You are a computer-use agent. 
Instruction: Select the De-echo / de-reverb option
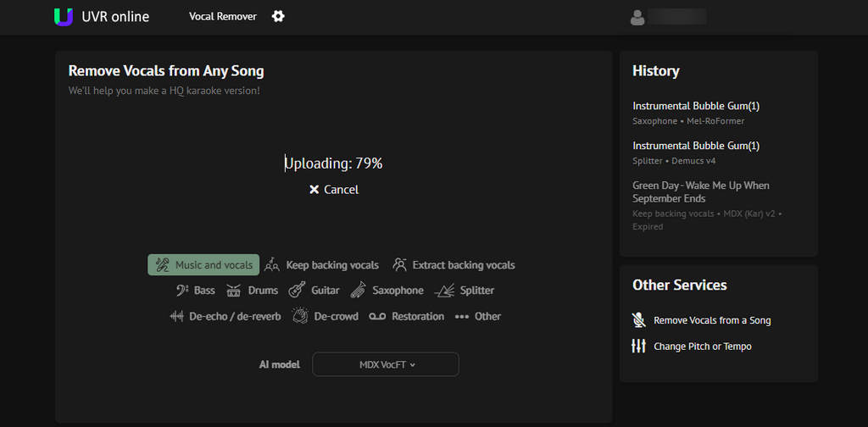[x=225, y=316]
